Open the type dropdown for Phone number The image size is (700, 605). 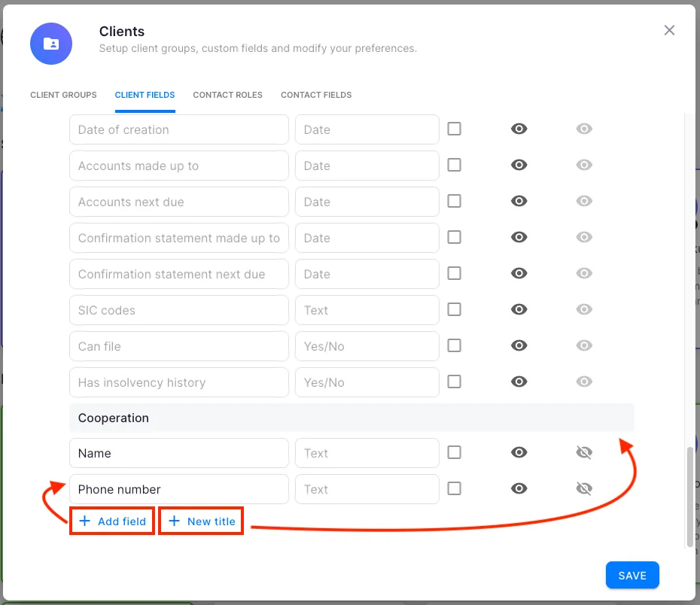[367, 489]
